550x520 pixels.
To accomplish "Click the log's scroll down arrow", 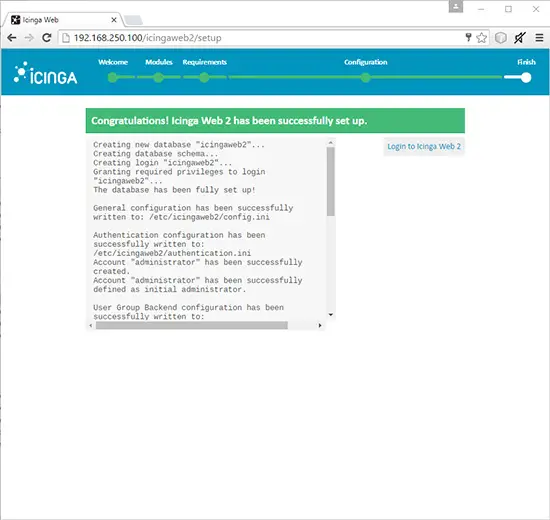I will [330, 314].
